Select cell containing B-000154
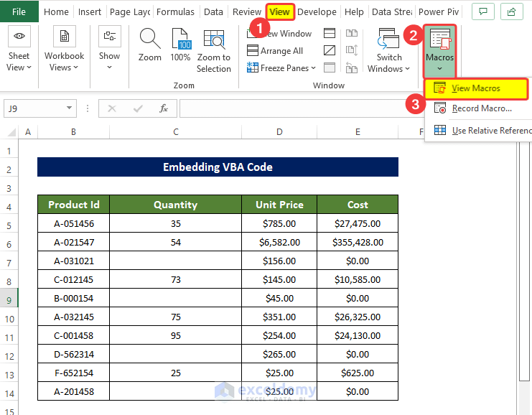This screenshot has width=532, height=415. (x=74, y=298)
